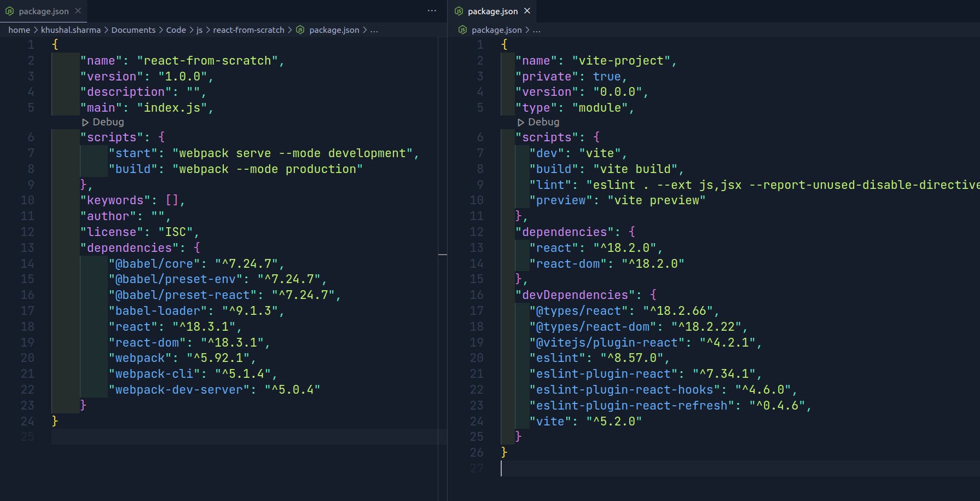Click "webpack-dev-server" dependency key
This screenshot has width=980, height=501.
[x=179, y=390]
